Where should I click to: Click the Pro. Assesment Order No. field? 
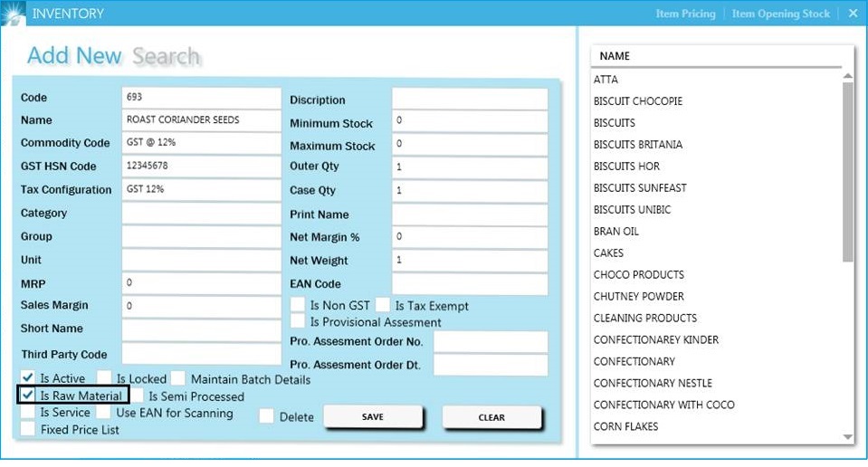491,342
